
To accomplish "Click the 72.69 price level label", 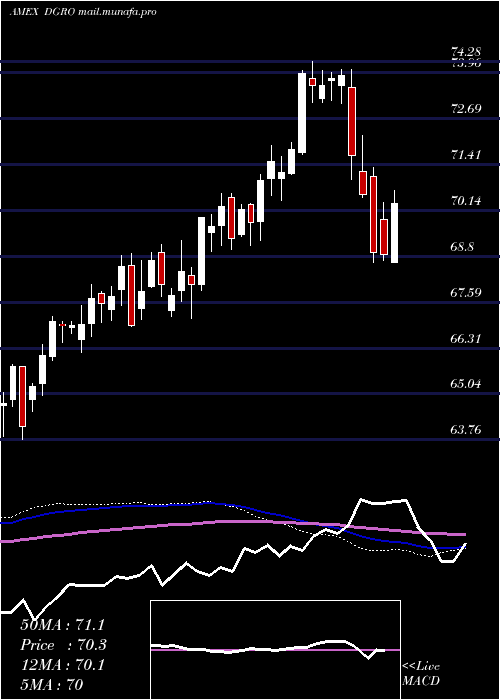I will pos(467,108).
